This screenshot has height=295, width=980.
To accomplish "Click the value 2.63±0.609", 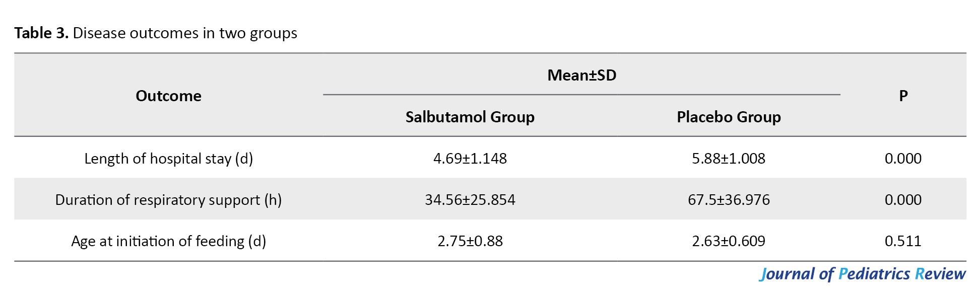I will point(729,241).
